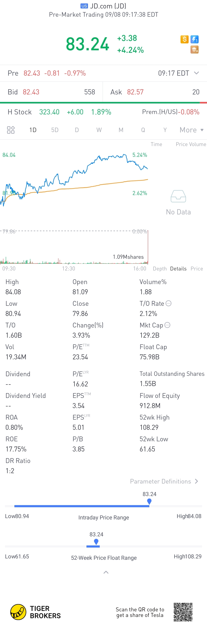
Task: Tap the Prem.(H/US) -0.08% value
Action: [x=189, y=112]
